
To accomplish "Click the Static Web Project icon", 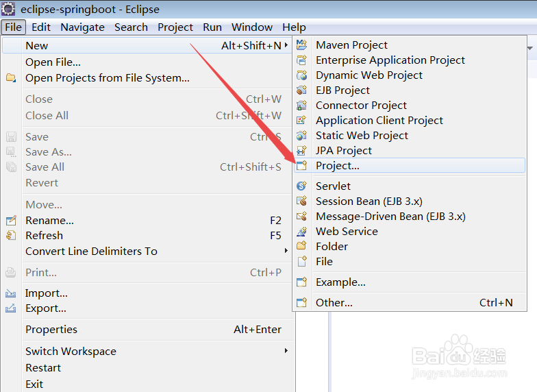I will 301,136.
